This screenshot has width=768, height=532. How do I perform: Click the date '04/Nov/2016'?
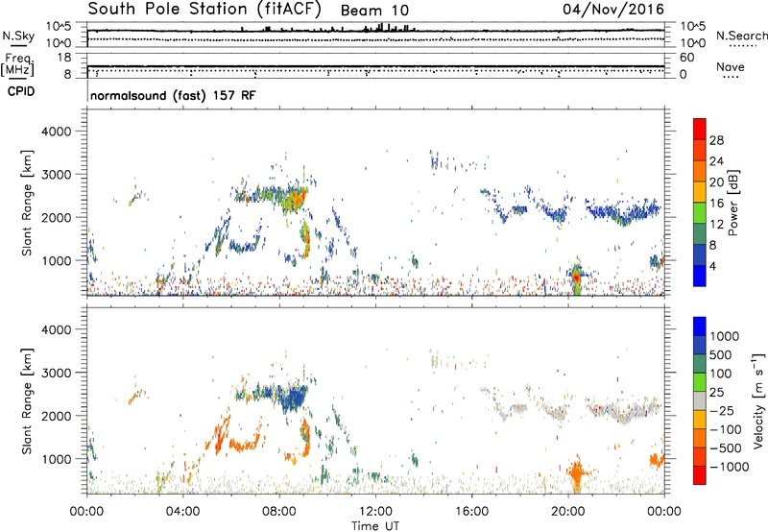(x=613, y=9)
